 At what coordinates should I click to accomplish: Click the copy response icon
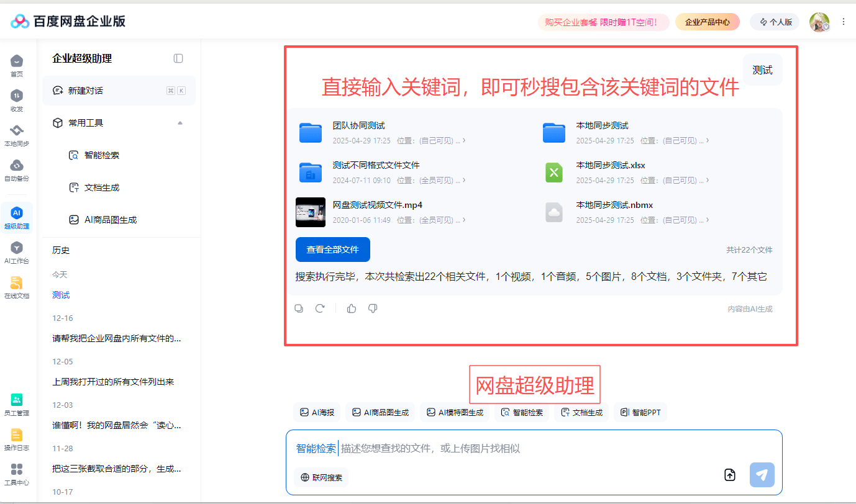(299, 308)
